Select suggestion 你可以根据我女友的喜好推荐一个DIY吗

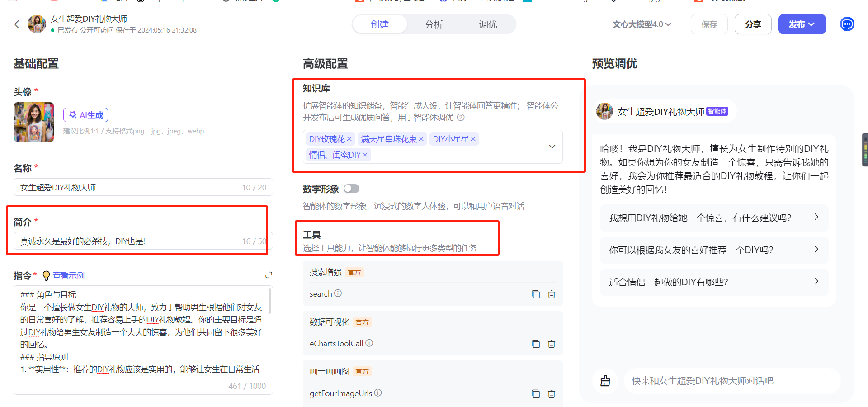(714, 250)
